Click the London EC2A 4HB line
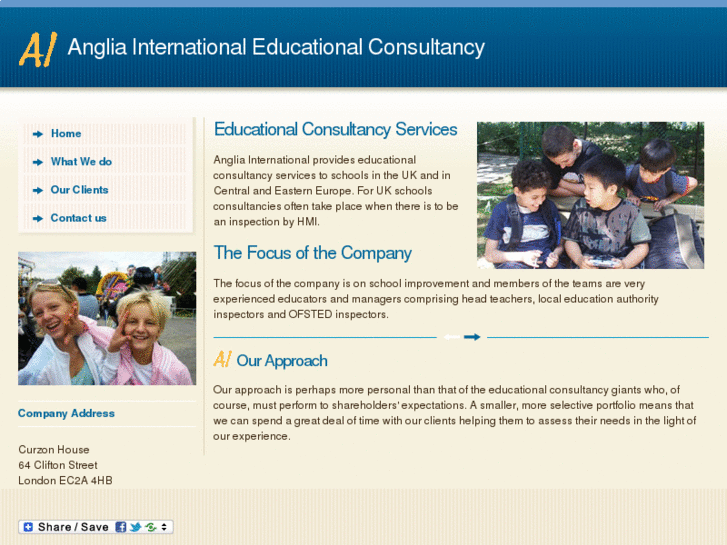 [65, 481]
